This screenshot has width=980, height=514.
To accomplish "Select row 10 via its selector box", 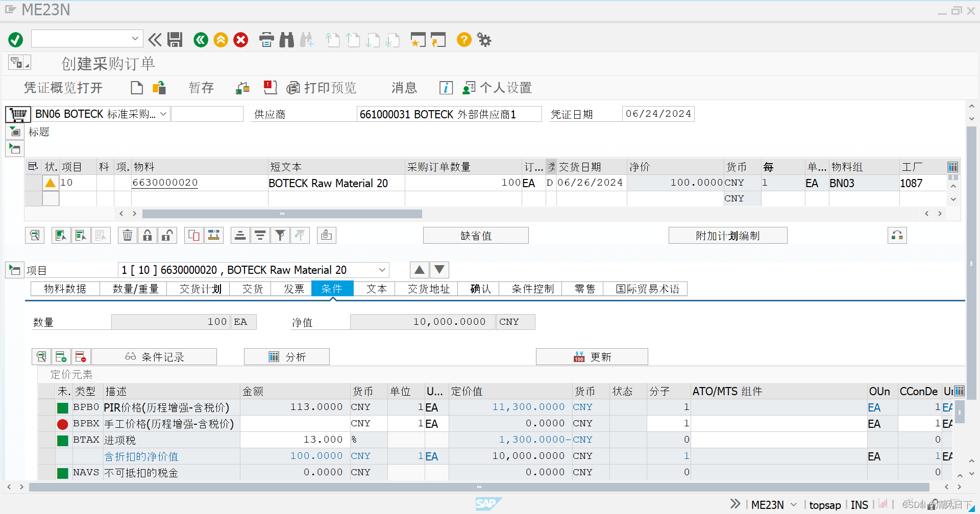I will (x=34, y=183).
